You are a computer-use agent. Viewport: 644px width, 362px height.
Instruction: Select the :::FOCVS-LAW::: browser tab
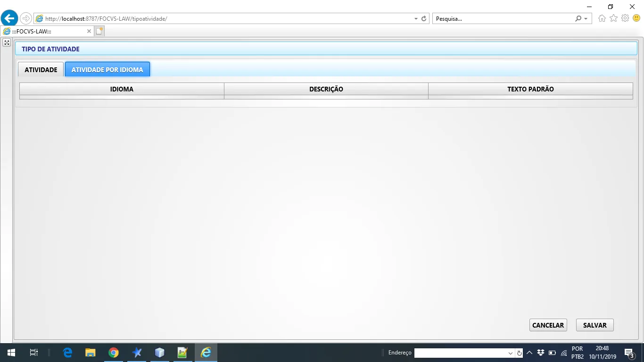click(47, 31)
